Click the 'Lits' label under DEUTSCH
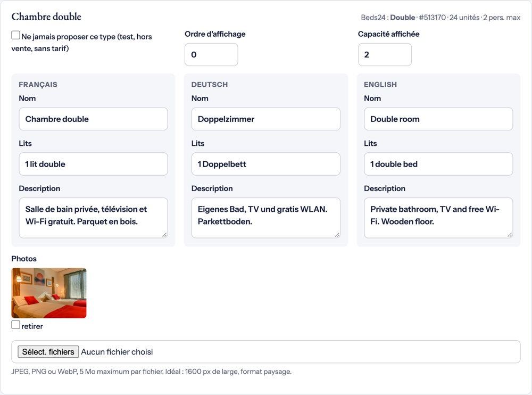The height and width of the screenshot is (395, 532). coord(198,143)
